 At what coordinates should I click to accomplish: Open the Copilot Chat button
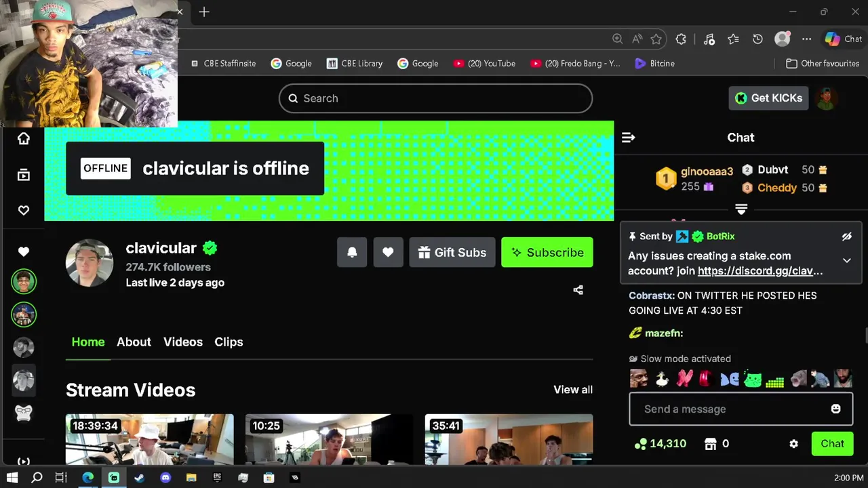[x=843, y=39]
